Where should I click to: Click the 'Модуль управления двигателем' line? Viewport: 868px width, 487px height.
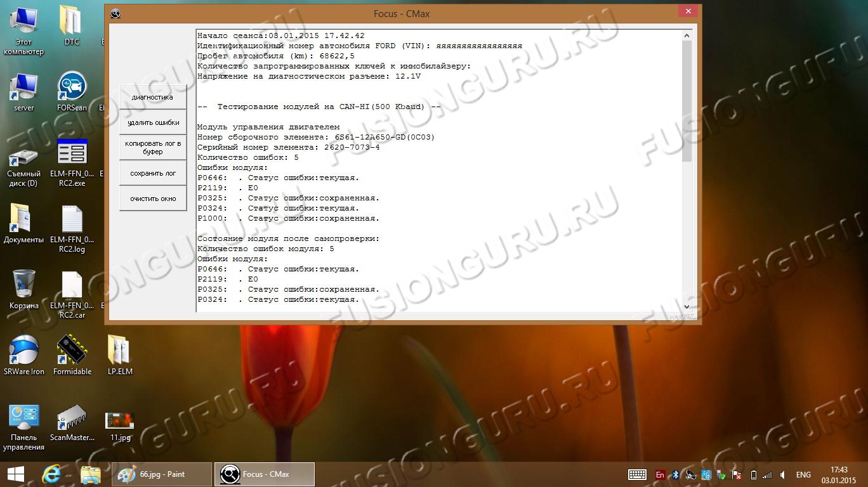pyautogui.click(x=268, y=127)
